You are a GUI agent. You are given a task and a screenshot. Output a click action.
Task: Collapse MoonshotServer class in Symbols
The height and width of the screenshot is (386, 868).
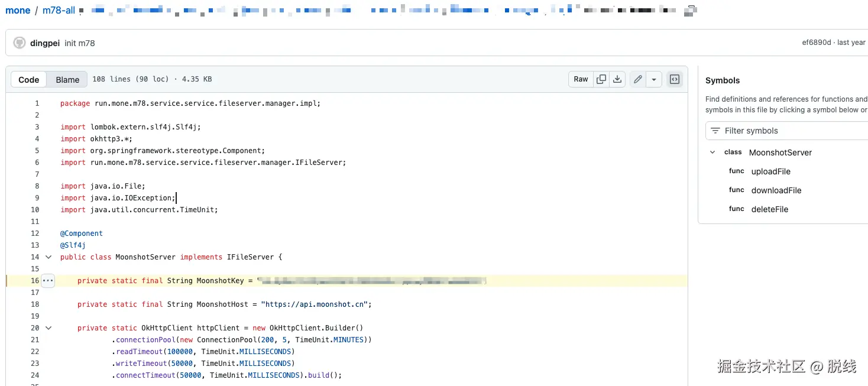tap(712, 153)
